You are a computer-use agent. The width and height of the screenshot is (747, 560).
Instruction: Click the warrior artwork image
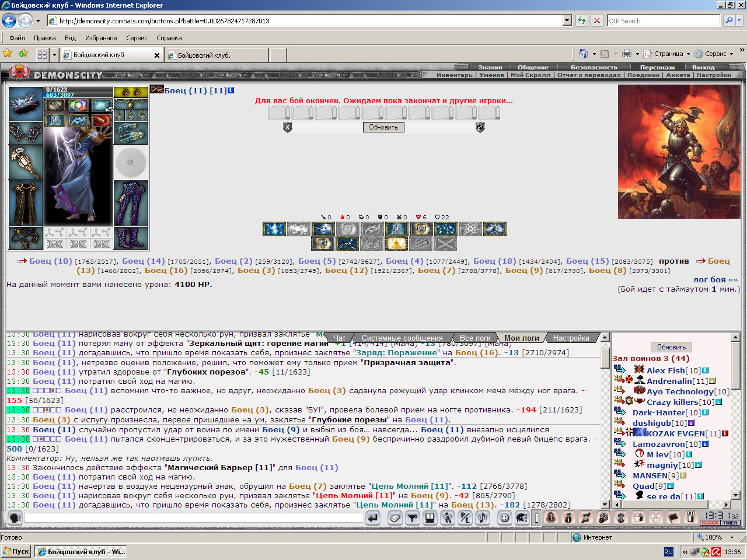(679, 152)
